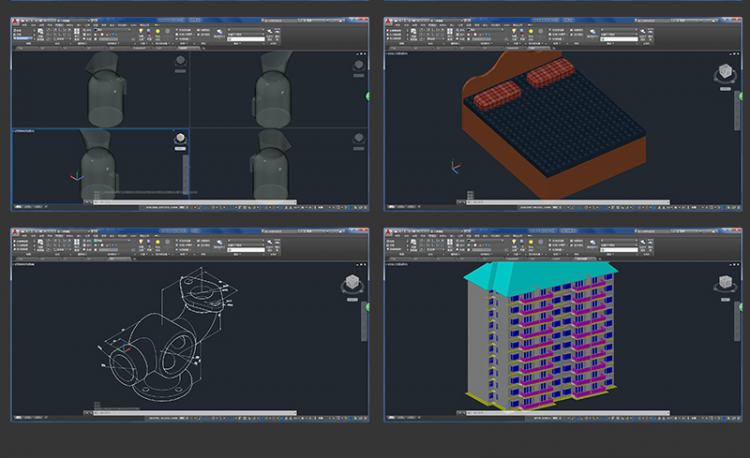Viewport: 750px width, 458px height.
Task: Click the yellow sun icon in the bed window ribbon
Action: [531, 31]
